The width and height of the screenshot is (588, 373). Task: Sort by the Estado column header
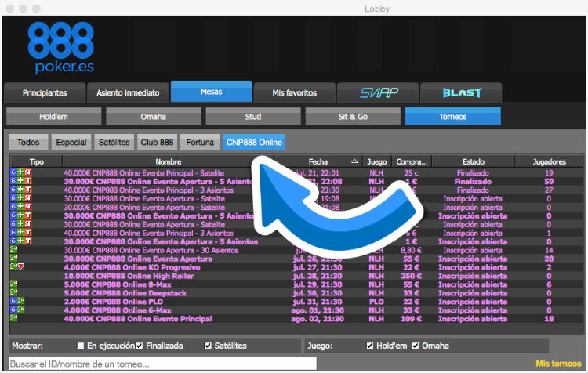tap(474, 162)
